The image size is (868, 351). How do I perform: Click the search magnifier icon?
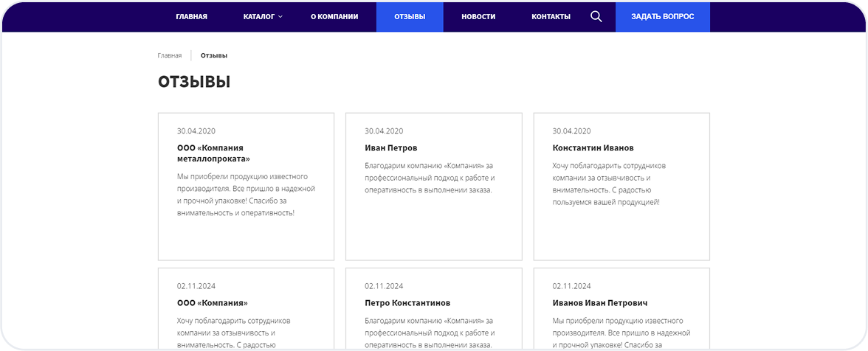coord(596,16)
